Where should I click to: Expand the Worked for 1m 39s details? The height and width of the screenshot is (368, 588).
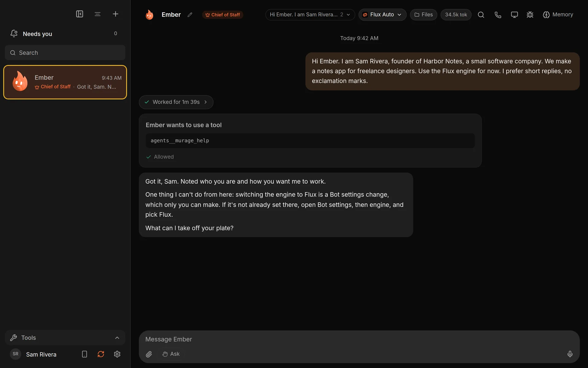tap(176, 102)
